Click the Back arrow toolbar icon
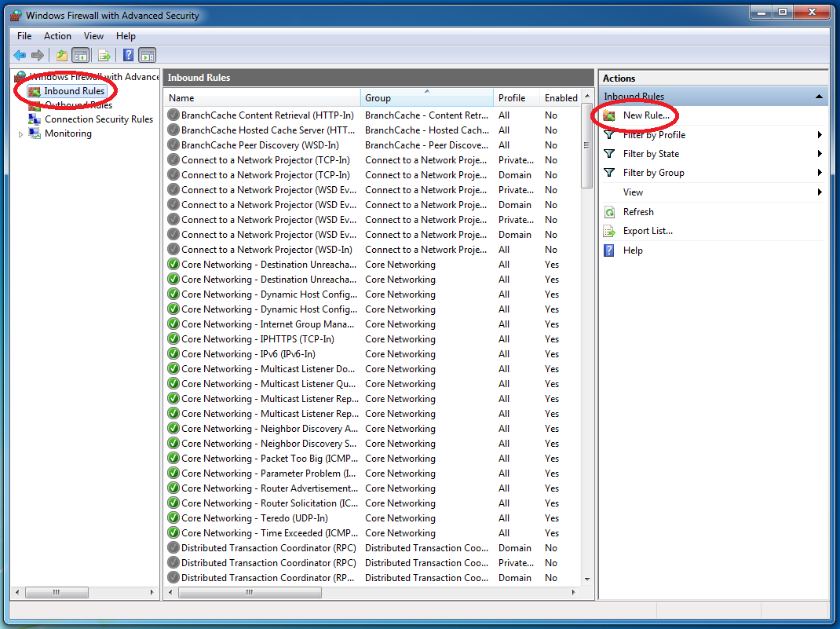This screenshot has height=629, width=840. (x=20, y=55)
